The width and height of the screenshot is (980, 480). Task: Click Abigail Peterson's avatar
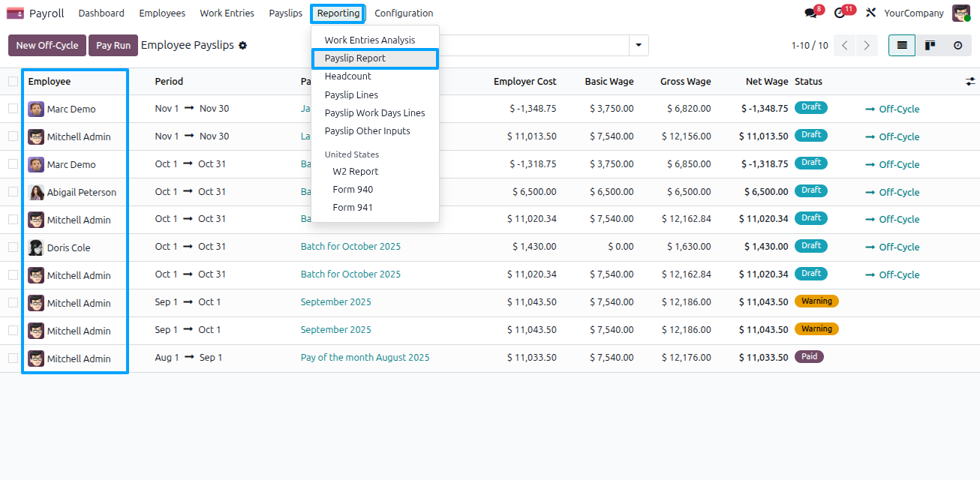(36, 192)
